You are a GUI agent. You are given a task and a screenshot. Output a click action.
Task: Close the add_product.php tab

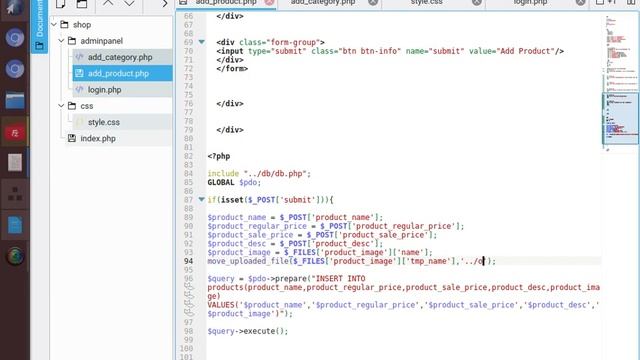[x=269, y=2]
